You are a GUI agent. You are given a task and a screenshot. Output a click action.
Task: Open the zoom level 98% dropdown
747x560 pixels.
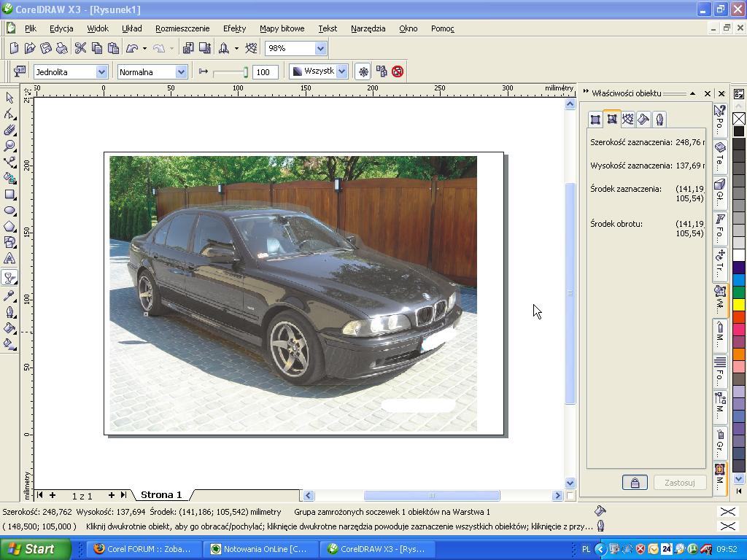320,48
